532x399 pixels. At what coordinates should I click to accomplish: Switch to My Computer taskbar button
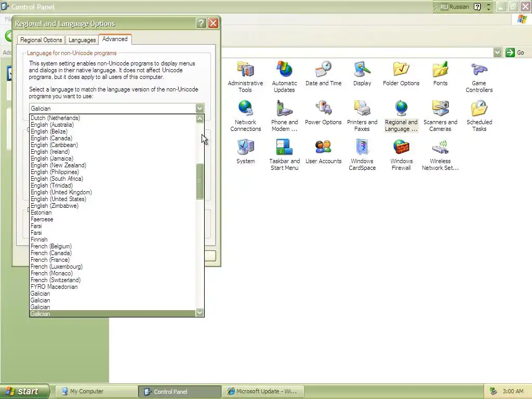point(96,392)
